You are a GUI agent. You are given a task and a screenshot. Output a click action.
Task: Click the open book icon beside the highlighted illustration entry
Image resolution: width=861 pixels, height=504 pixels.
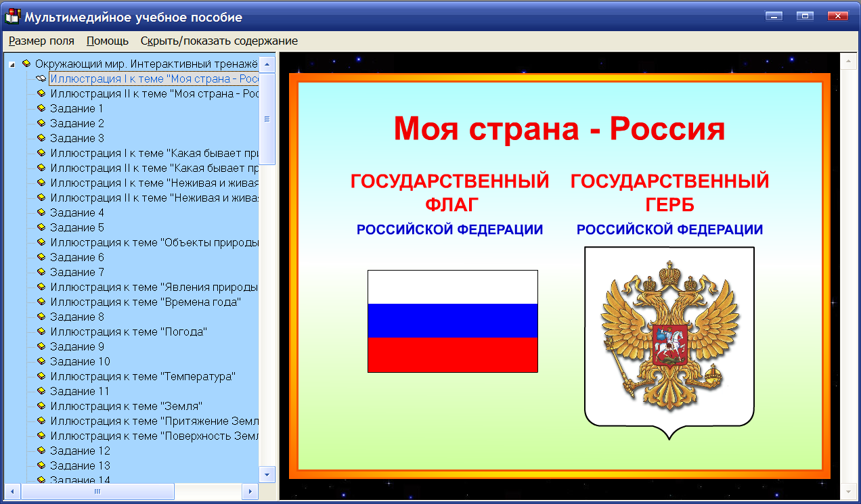(x=41, y=78)
